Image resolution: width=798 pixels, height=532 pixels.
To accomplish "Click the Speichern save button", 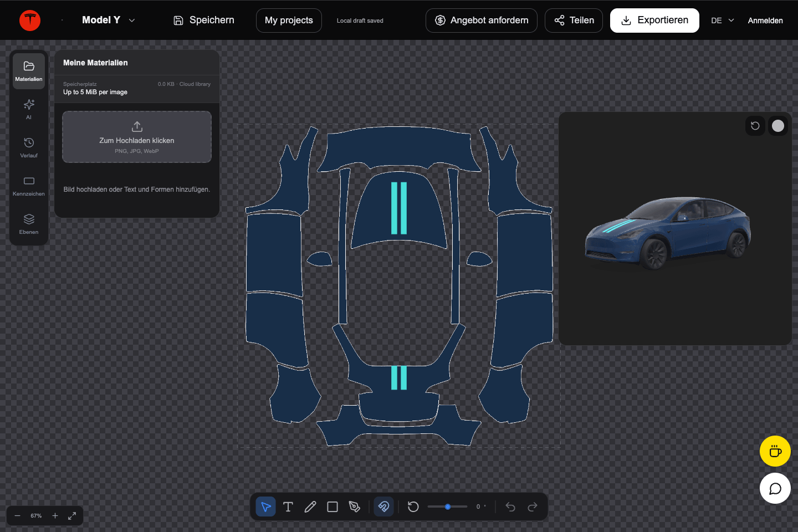I will 204,21.
